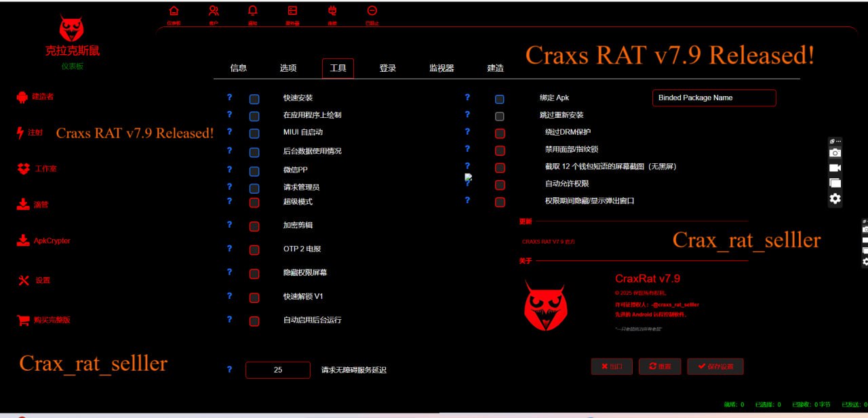Toggle the 超级模式 checkbox

(x=254, y=202)
